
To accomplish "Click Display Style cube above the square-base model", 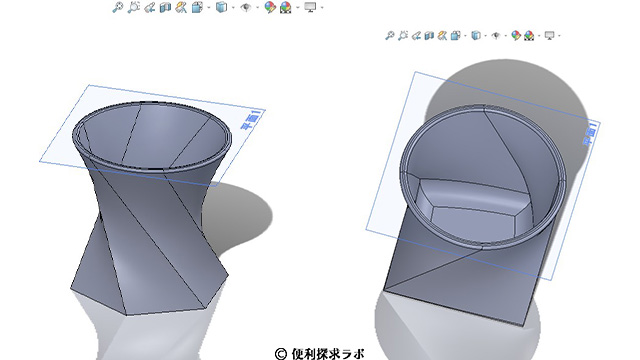I will click(x=476, y=36).
